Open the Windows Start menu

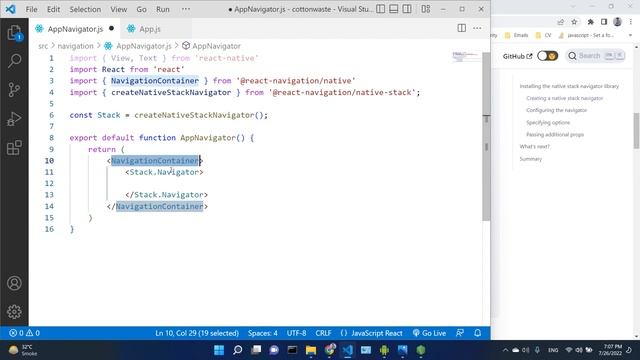tap(219, 350)
